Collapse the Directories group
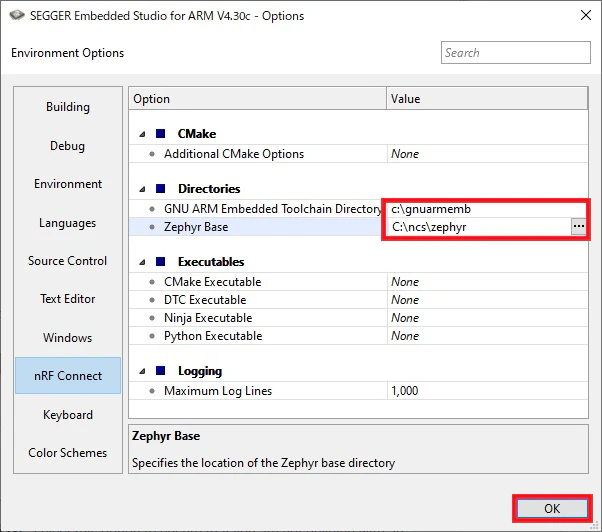The height and width of the screenshot is (532, 602). pos(142,189)
